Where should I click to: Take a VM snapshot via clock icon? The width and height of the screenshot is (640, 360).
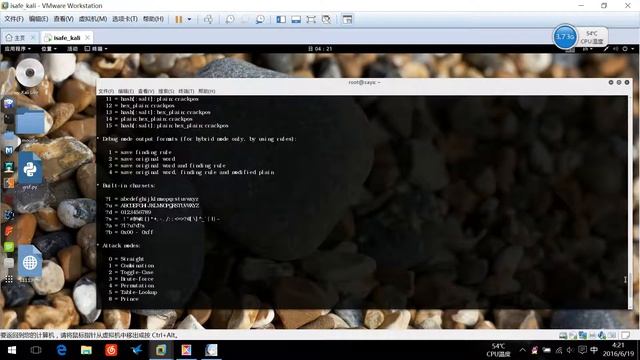point(230,19)
